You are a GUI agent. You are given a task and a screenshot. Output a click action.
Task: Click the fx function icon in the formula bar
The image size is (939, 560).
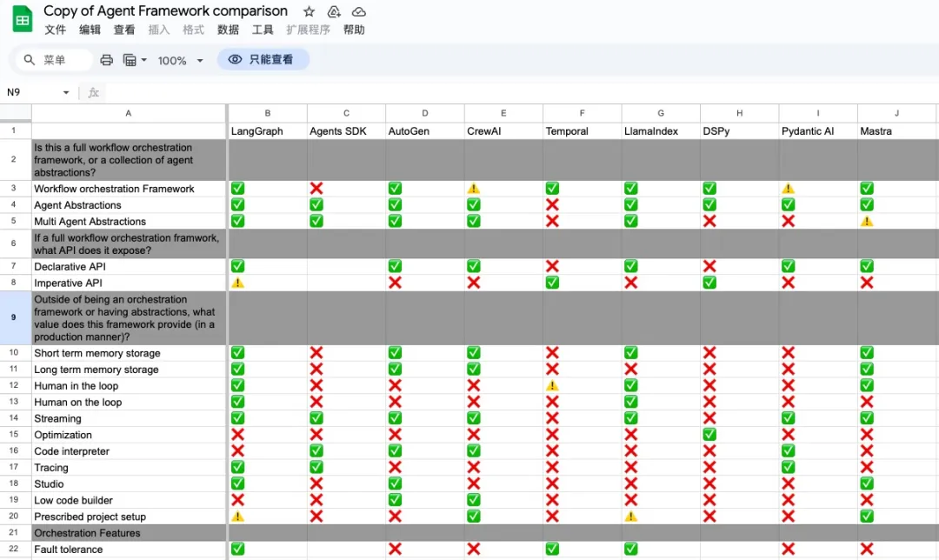point(94,92)
